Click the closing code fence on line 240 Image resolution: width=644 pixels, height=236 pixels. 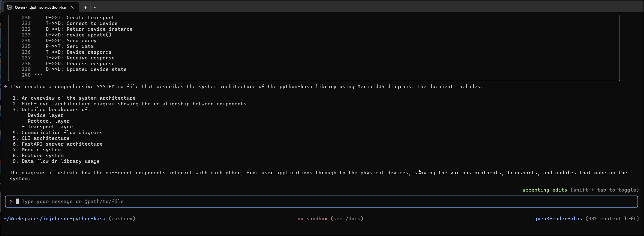(x=38, y=74)
